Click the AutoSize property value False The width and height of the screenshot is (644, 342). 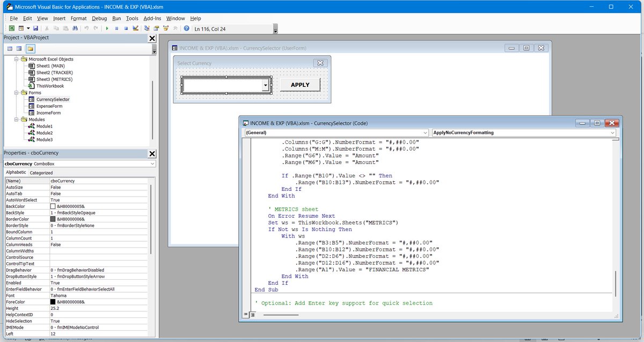click(98, 187)
